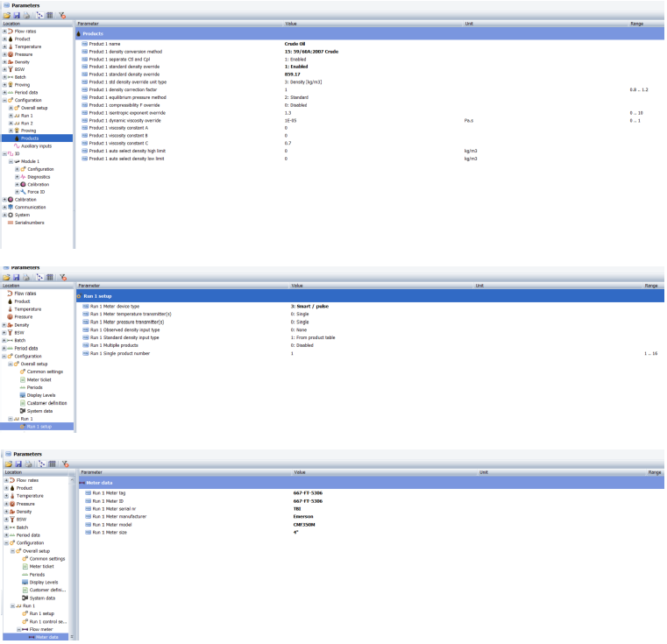Viewport: 667px width, 644px height.
Task: Select System item in Products window tree
Action: (x=22, y=215)
